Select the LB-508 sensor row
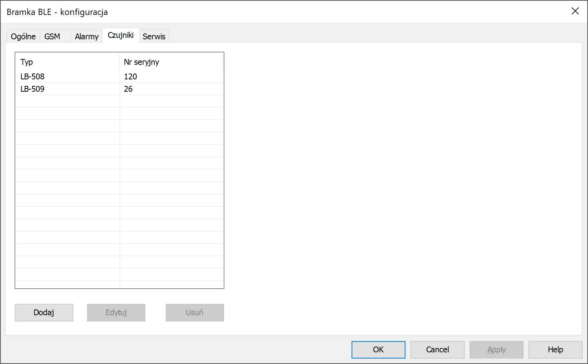Screen dimensions: 588x364 (119, 76)
